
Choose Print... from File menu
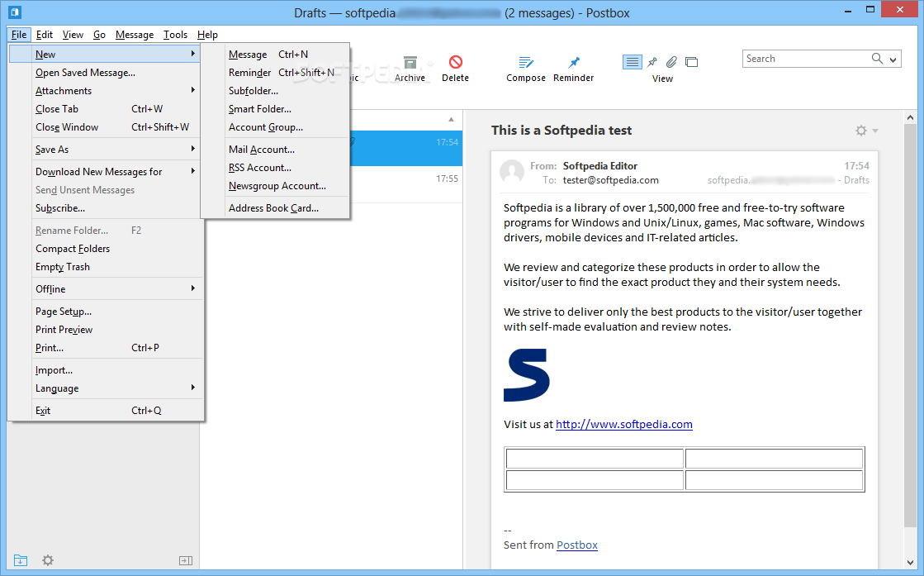[105, 348]
